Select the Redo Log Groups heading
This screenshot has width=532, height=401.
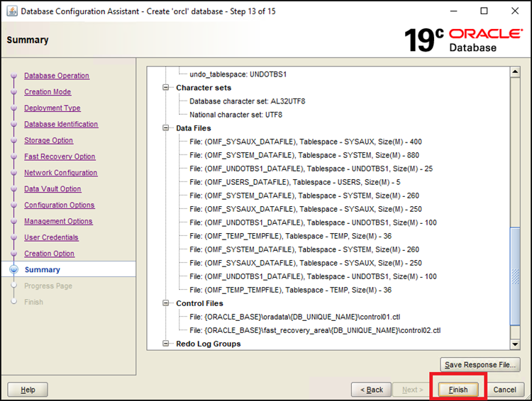click(x=209, y=344)
